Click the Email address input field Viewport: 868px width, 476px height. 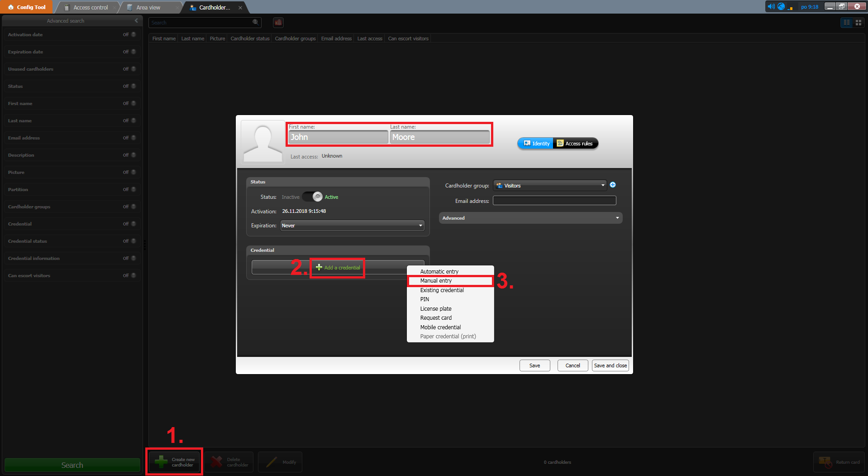554,201
